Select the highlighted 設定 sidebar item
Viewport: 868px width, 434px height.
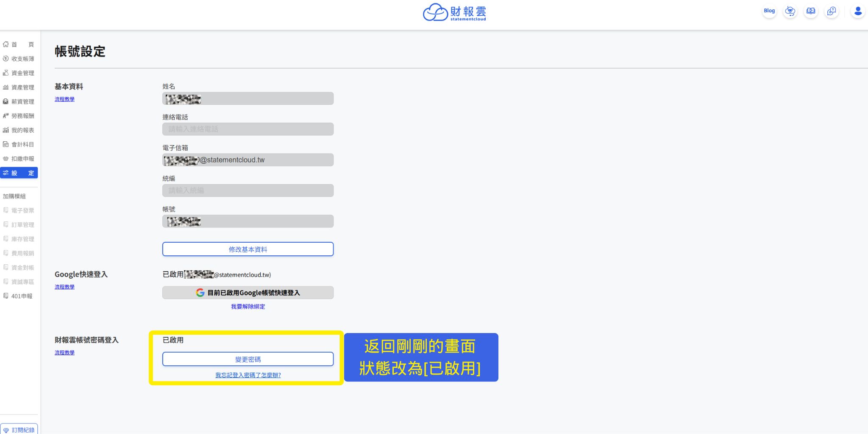click(19, 173)
